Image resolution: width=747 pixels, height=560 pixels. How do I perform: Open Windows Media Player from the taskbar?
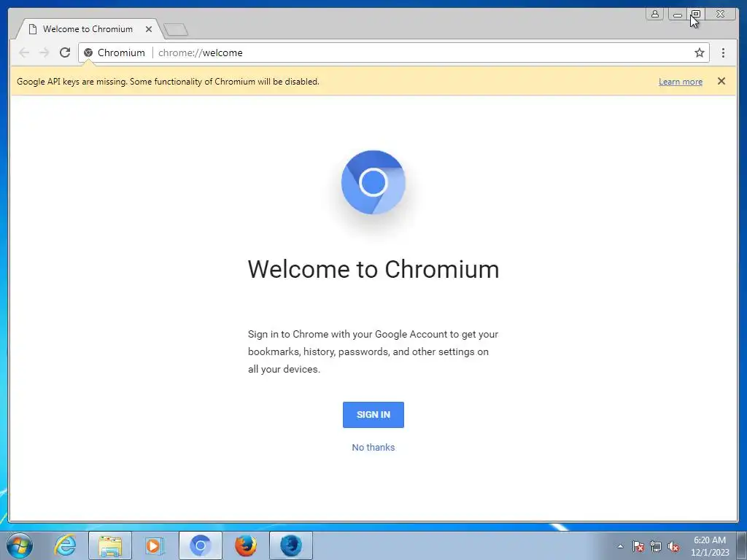pyautogui.click(x=155, y=545)
